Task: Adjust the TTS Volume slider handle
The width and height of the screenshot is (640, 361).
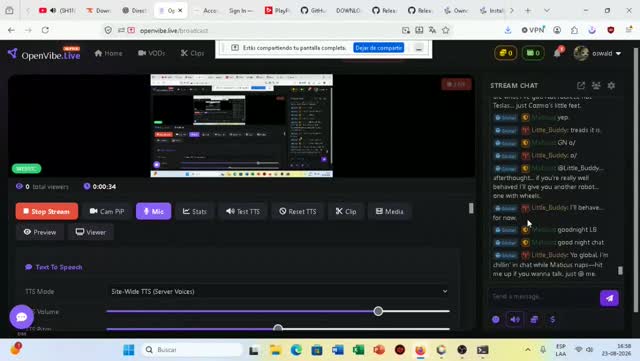Action: [378, 311]
